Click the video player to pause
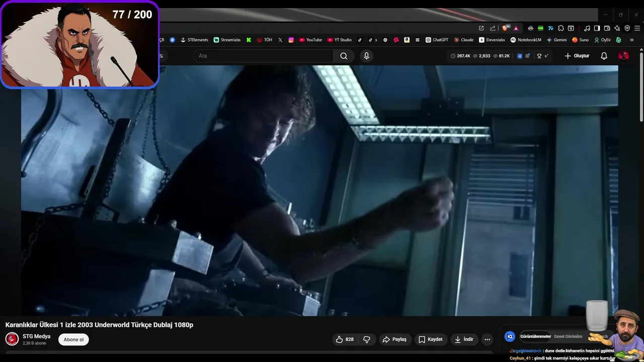Screen dimensions: 644x362 (319, 191)
